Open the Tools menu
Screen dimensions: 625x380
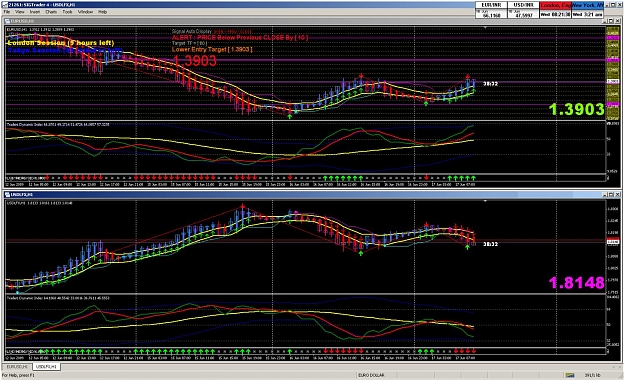click(67, 12)
